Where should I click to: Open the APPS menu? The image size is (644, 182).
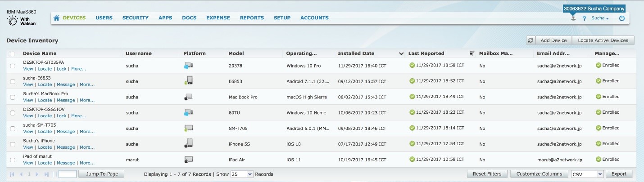pyautogui.click(x=165, y=18)
